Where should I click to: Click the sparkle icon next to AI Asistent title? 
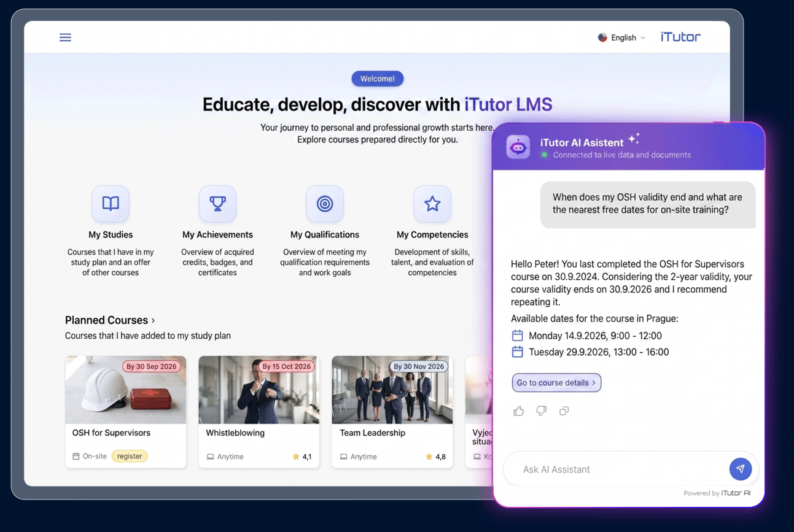634,138
